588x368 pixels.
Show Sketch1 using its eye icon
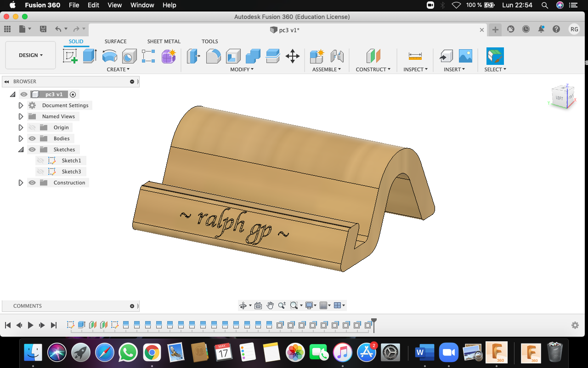point(40,161)
